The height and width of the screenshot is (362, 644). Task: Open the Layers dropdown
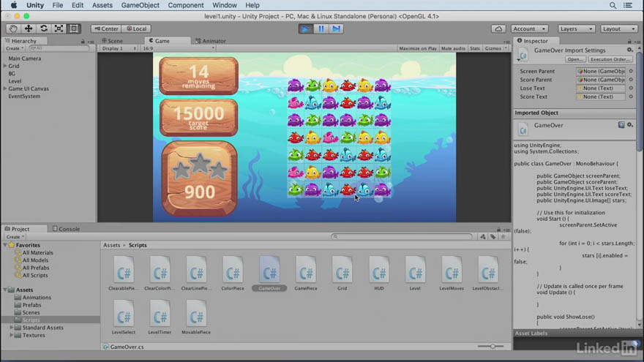[576, 29]
